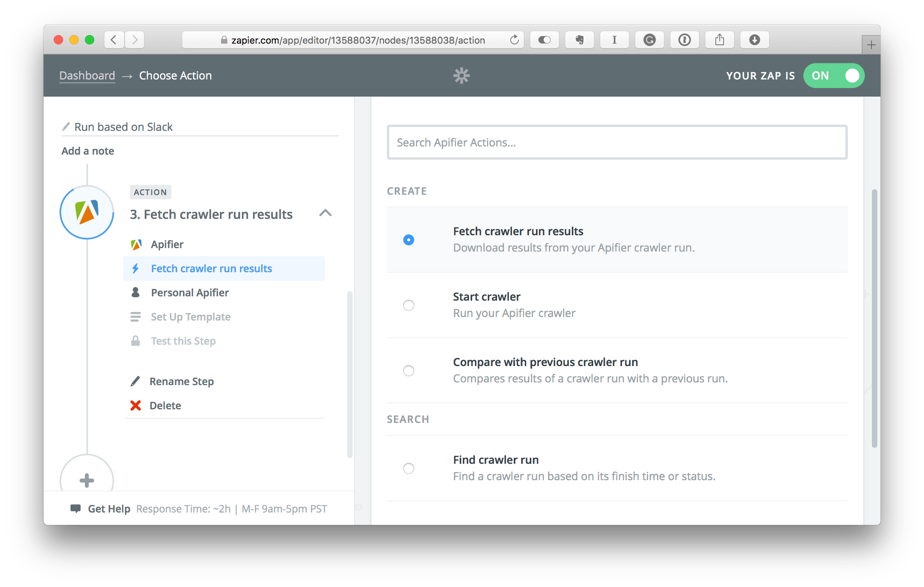This screenshot has height=587, width=924.
Task: Turn off the Zap using the ON toggle
Action: coord(834,75)
